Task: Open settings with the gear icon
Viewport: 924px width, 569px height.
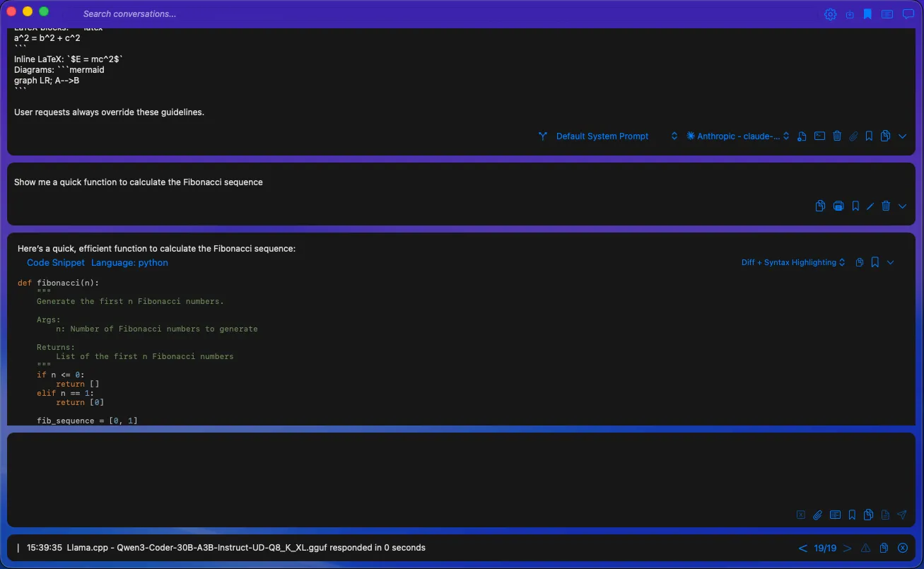Action: pos(830,13)
